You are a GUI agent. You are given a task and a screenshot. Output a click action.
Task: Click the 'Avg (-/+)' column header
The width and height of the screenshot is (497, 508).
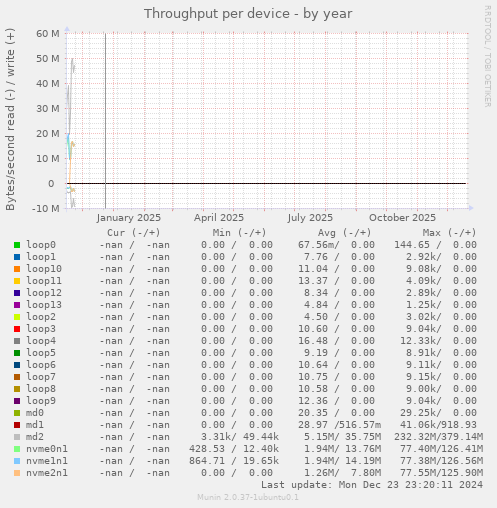coord(344,233)
